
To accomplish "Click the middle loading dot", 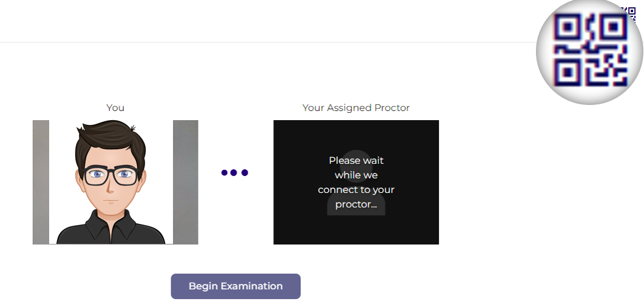I will [x=234, y=173].
